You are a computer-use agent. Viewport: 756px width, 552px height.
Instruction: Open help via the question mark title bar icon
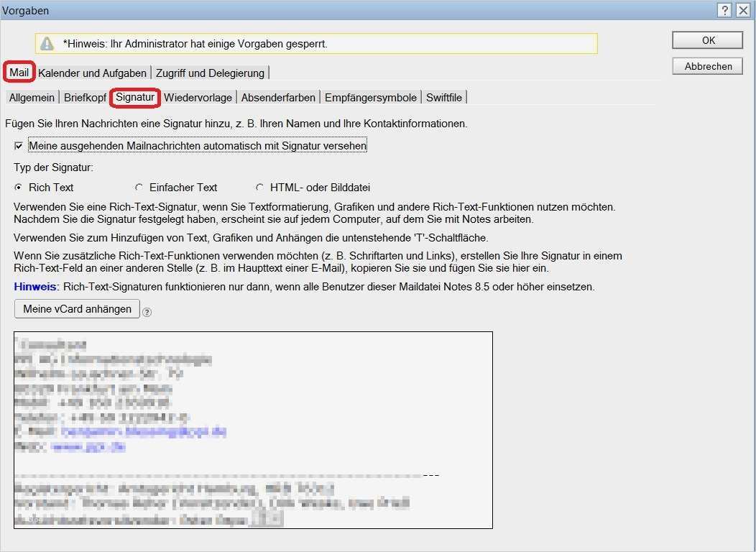(726, 10)
